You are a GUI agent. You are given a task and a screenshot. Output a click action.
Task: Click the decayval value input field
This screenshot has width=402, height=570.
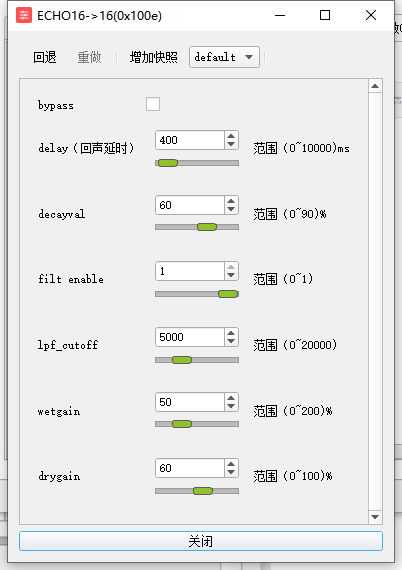[190, 205]
